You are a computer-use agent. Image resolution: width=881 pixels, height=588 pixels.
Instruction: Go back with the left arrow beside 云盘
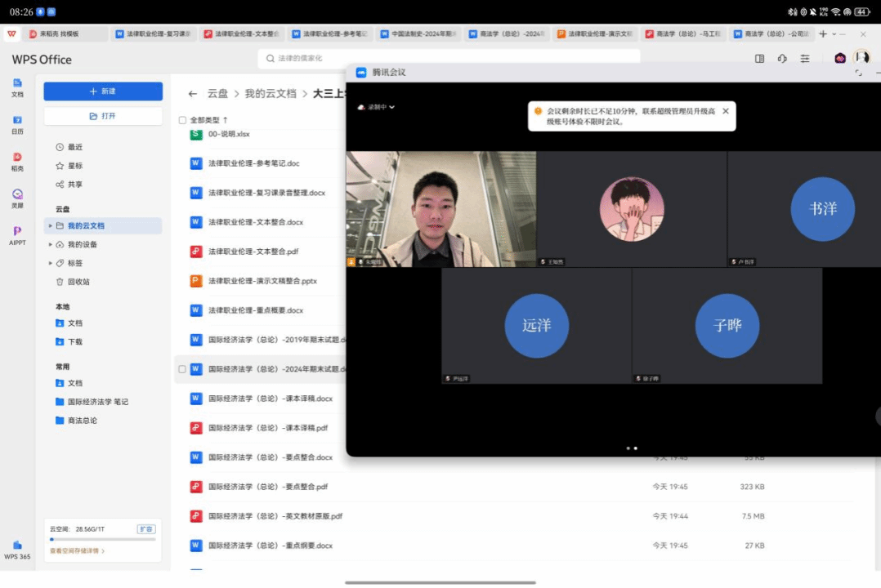coord(193,94)
